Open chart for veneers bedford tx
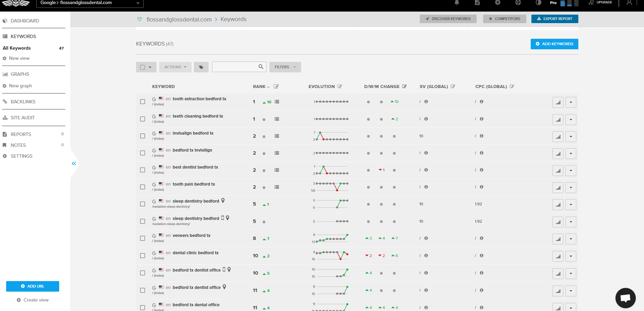The height and width of the screenshot is (311, 644). (x=558, y=239)
